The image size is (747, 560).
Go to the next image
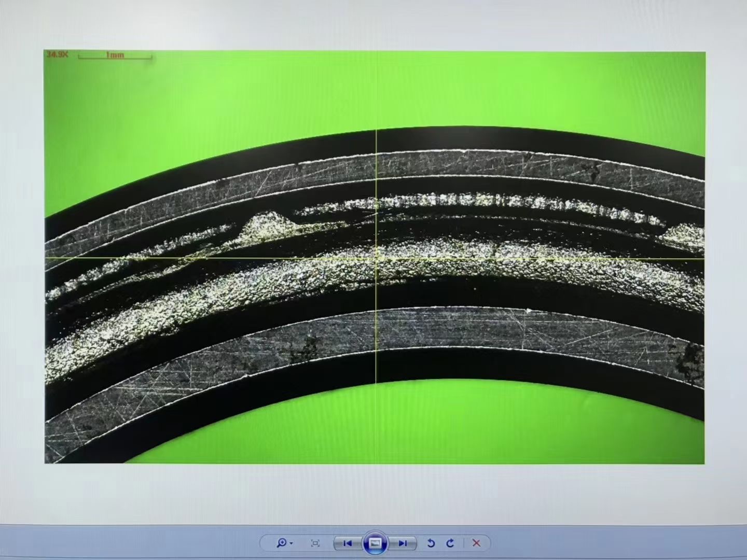[403, 543]
